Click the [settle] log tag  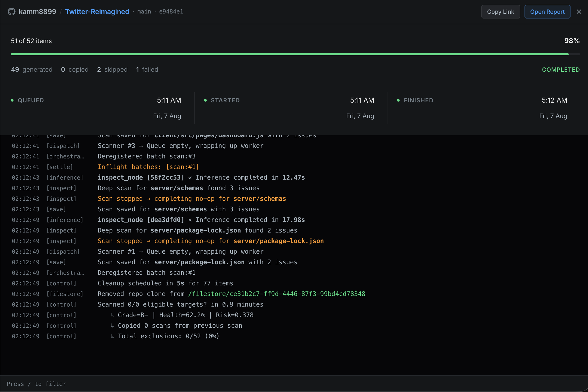coord(60,167)
